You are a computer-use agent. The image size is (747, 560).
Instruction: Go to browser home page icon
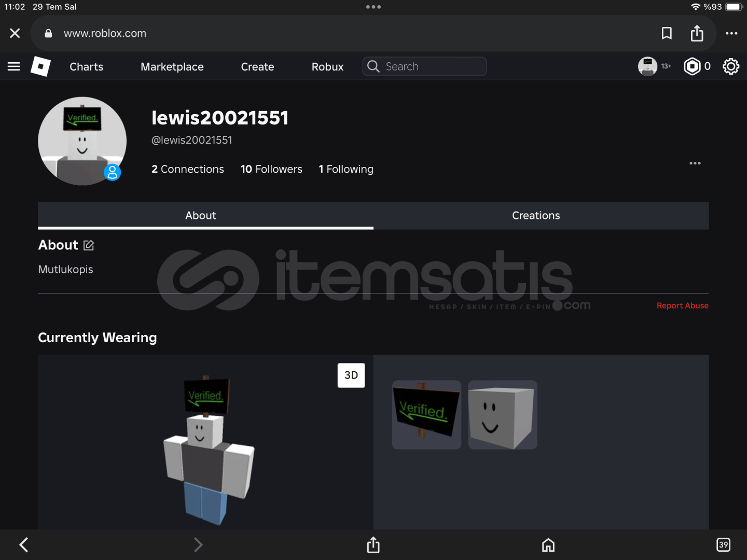coord(548,545)
